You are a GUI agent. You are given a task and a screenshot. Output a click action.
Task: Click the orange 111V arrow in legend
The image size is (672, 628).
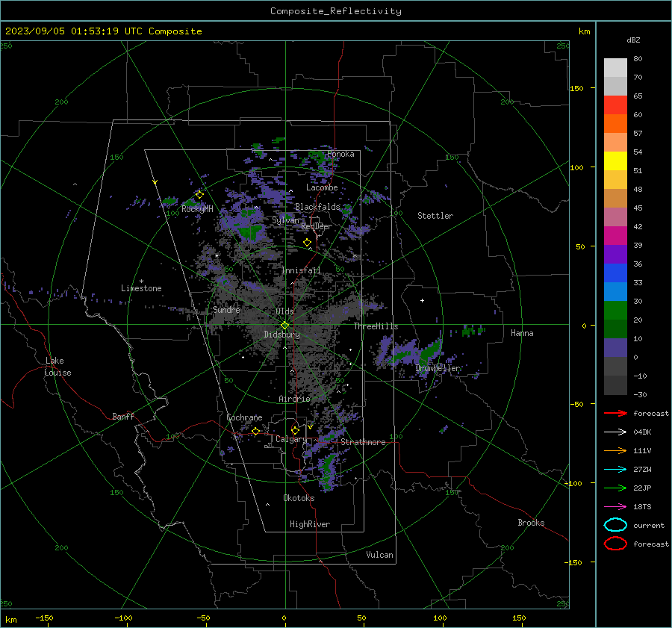coord(615,450)
